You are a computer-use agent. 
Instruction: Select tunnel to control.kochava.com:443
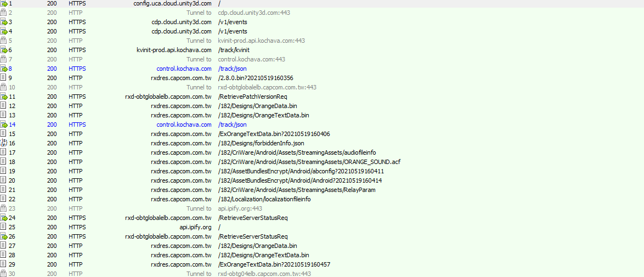pos(252,59)
